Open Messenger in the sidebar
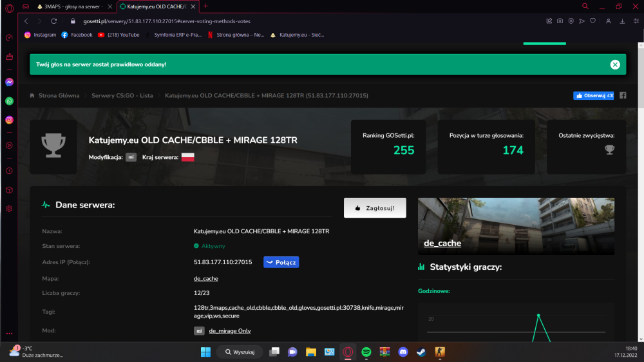This screenshot has width=644, height=362. (9, 82)
